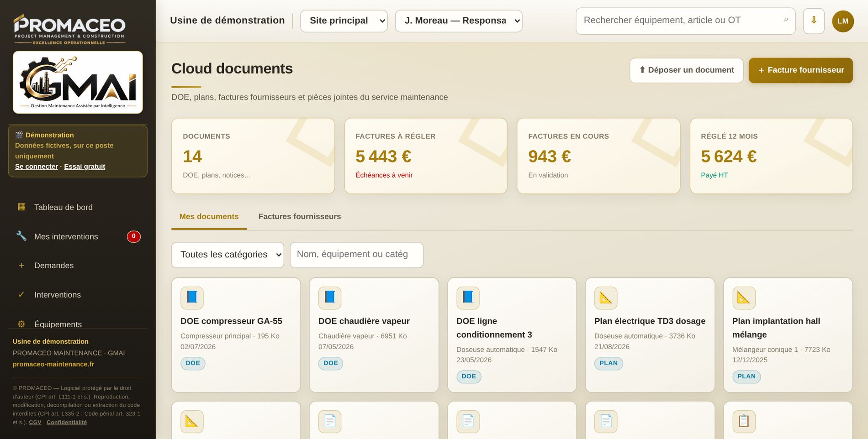The width and height of the screenshot is (868, 439).
Task: Open the DOCUMENTS 14 stat card
Action: click(x=253, y=156)
